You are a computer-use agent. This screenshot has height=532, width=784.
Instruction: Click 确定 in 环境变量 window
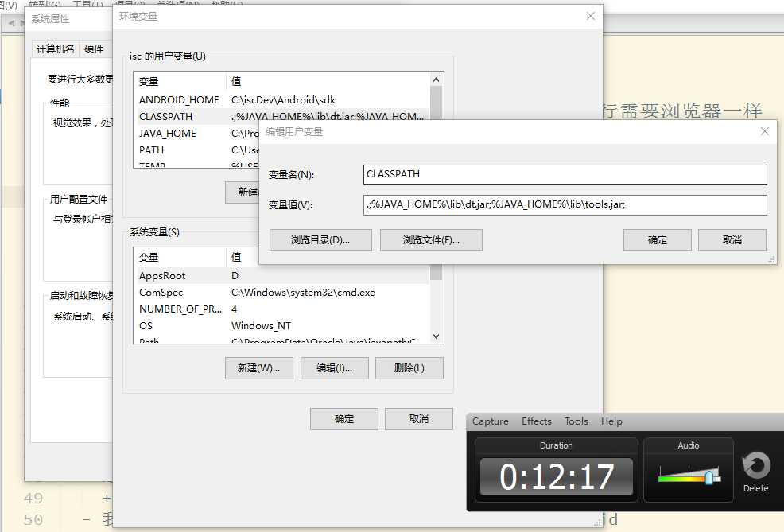(x=344, y=419)
